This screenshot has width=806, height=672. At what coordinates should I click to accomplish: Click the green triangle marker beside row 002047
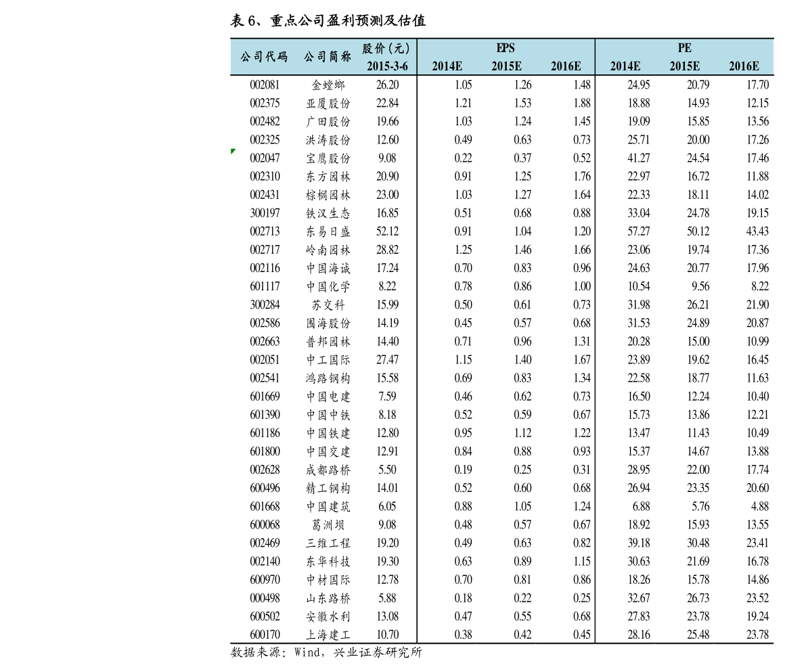pos(233,151)
